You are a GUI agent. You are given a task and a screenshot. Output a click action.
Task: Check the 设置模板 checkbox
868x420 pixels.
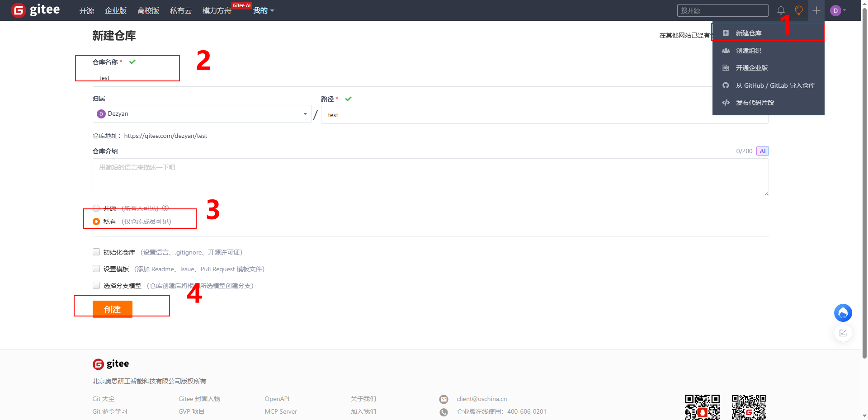(x=96, y=269)
